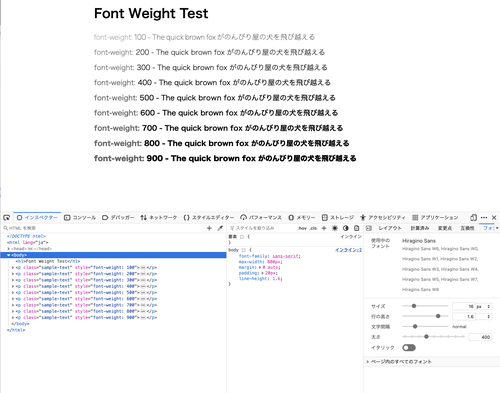Expand the head element node
Image resolution: width=500 pixels, height=393 pixels.
pos(9,249)
